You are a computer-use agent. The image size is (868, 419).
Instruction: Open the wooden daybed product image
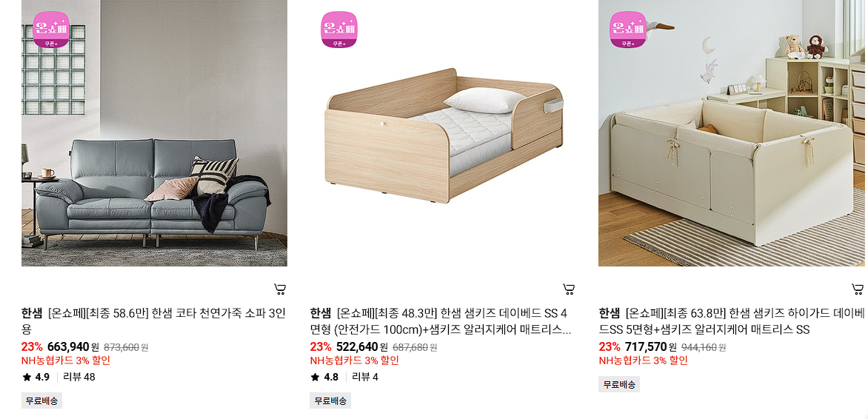click(x=443, y=133)
